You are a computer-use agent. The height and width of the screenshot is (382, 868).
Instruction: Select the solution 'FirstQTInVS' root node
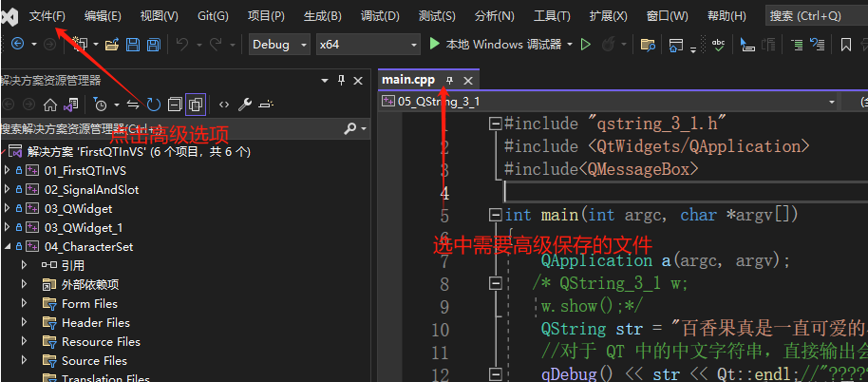139,151
